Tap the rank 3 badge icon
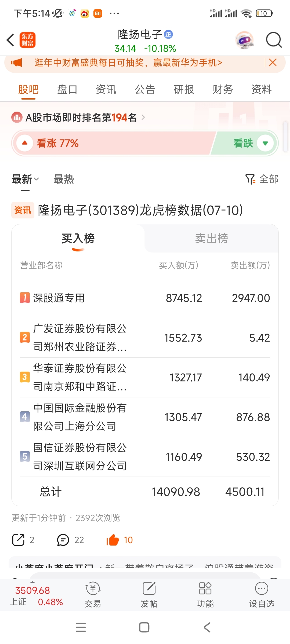Image resolution: width=290 pixels, height=644 pixels. [25, 377]
